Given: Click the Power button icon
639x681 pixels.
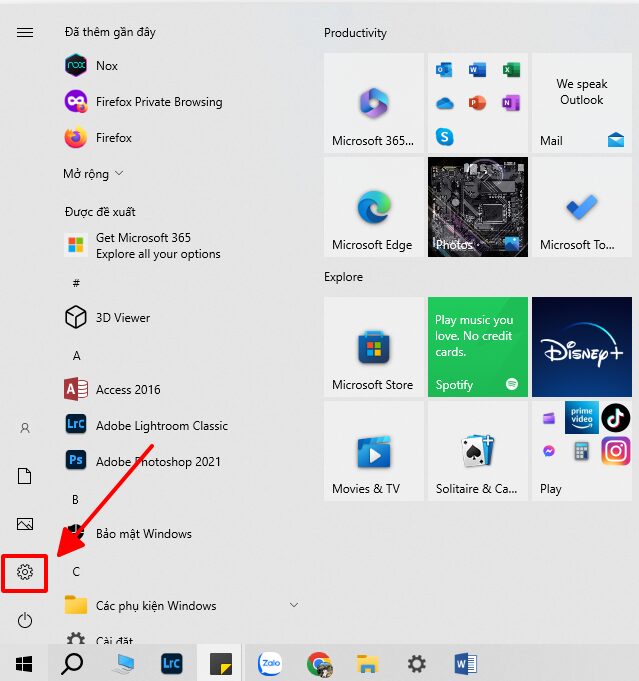Looking at the screenshot, I should [x=25, y=621].
